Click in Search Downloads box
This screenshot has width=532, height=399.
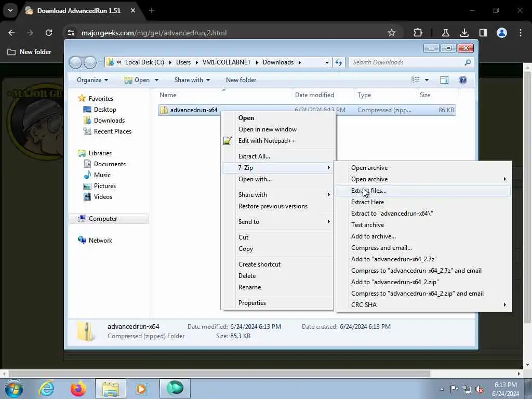[407, 62]
